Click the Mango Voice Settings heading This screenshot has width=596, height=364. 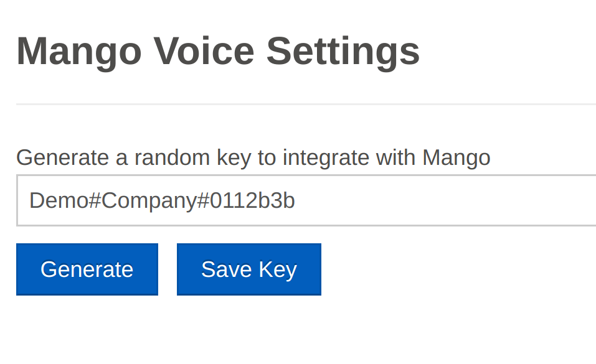pyautogui.click(x=218, y=51)
